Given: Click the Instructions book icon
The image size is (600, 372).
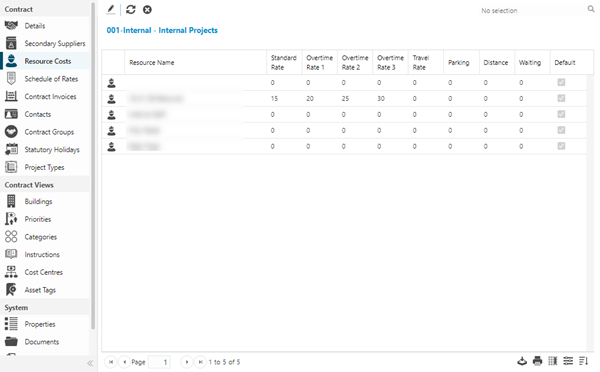Looking at the screenshot, I should (x=11, y=254).
